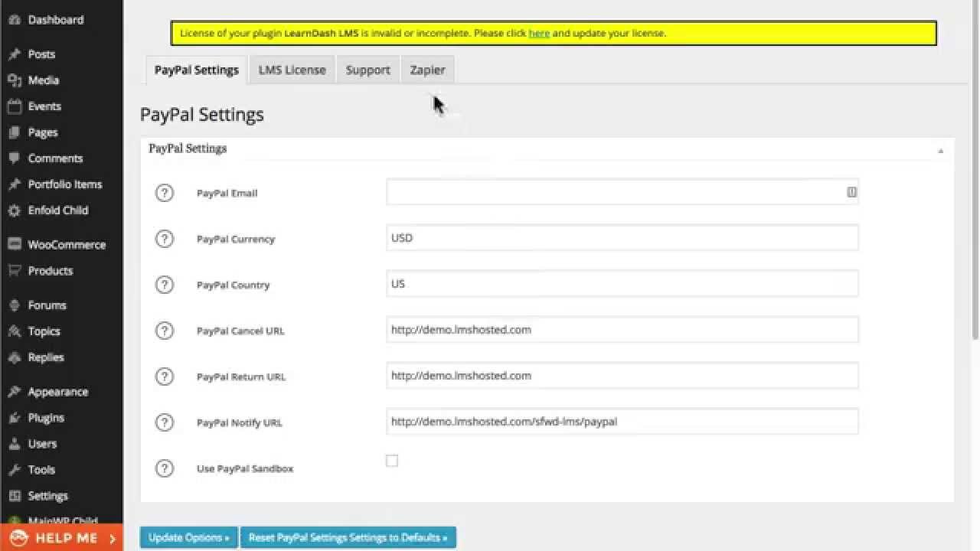Click the Portfolio Items pin icon
The height and width of the screenshot is (551, 980).
tap(14, 184)
